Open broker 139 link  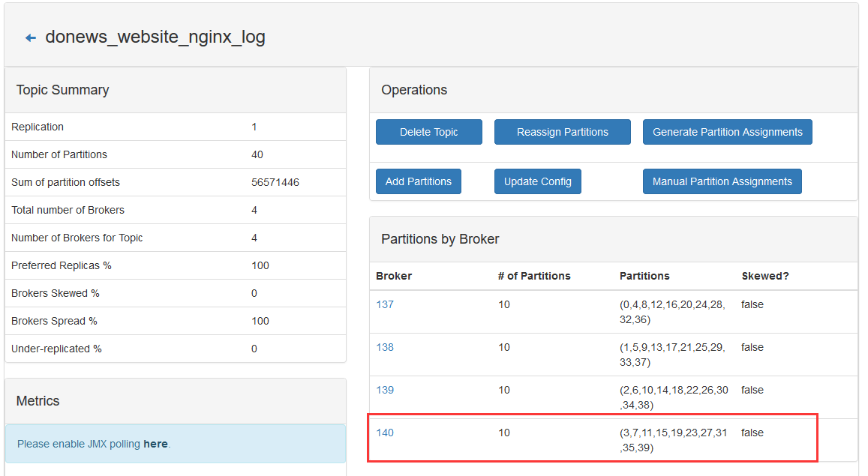(385, 390)
